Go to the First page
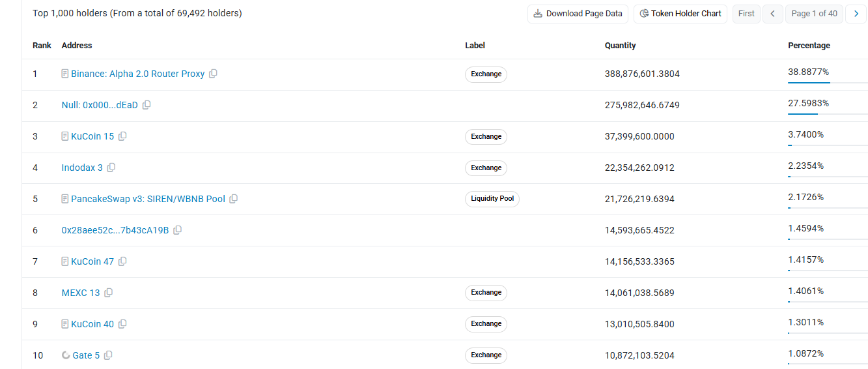868x369 pixels. click(746, 14)
